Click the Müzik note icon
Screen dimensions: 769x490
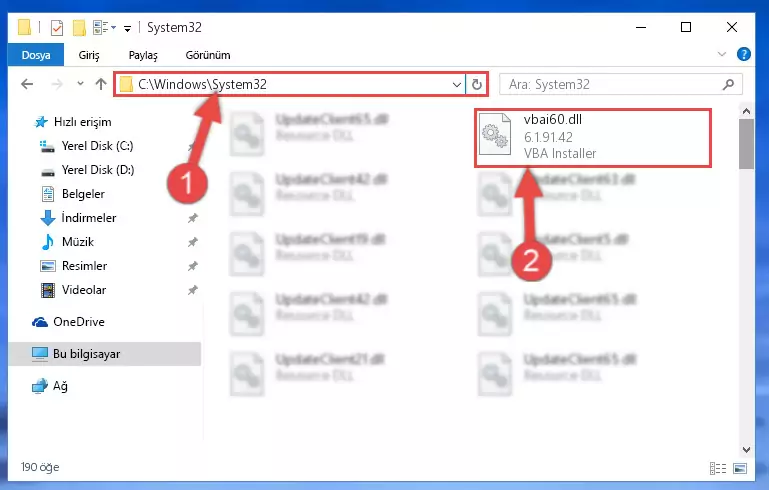coord(48,242)
